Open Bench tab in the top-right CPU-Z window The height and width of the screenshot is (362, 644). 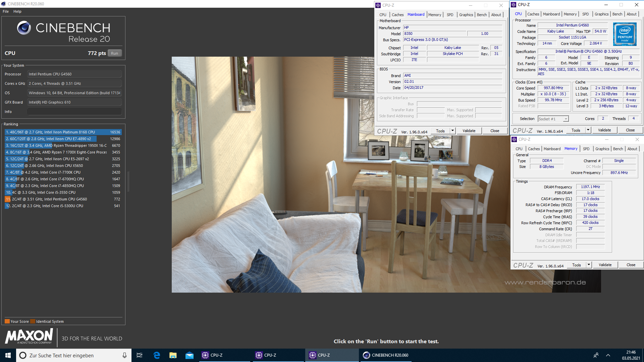[617, 14]
